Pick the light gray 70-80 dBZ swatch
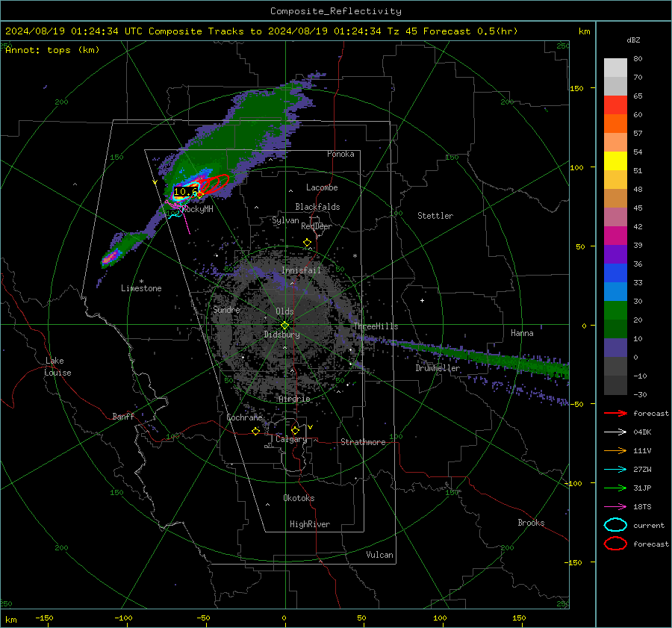Image resolution: width=672 pixels, height=628 pixels. pos(615,68)
